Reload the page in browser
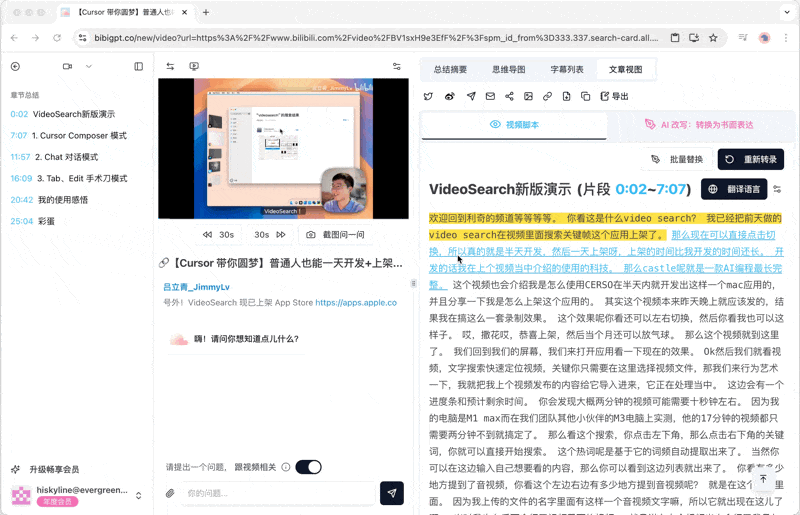800x515 pixels. point(57,38)
